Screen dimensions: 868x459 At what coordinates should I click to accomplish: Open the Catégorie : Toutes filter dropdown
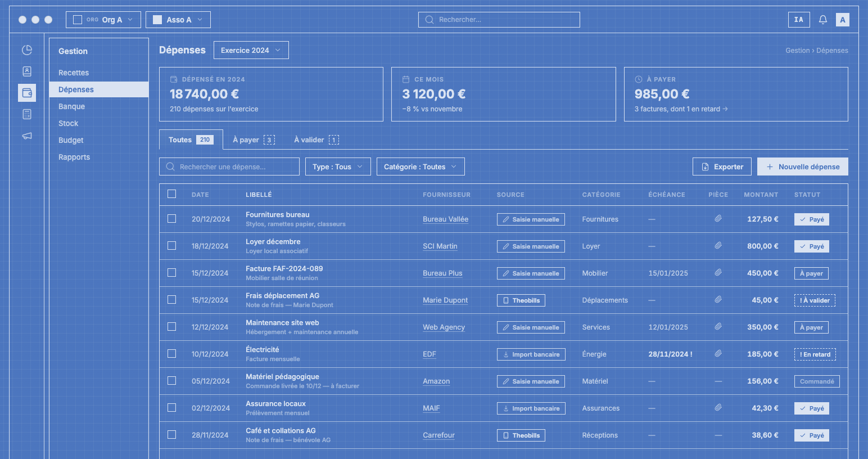click(x=421, y=166)
